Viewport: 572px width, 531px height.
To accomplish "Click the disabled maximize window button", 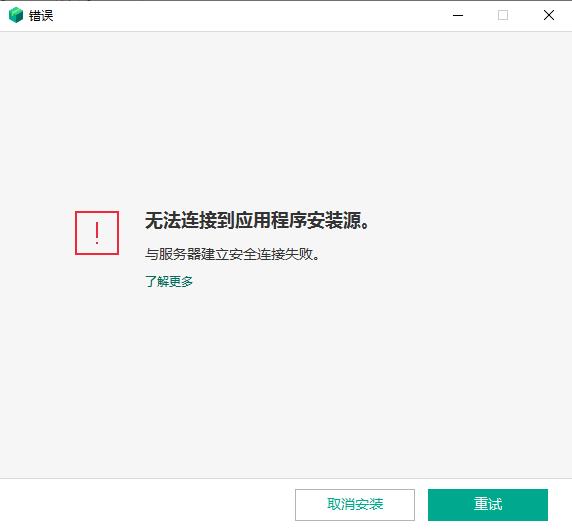I will [x=503, y=15].
